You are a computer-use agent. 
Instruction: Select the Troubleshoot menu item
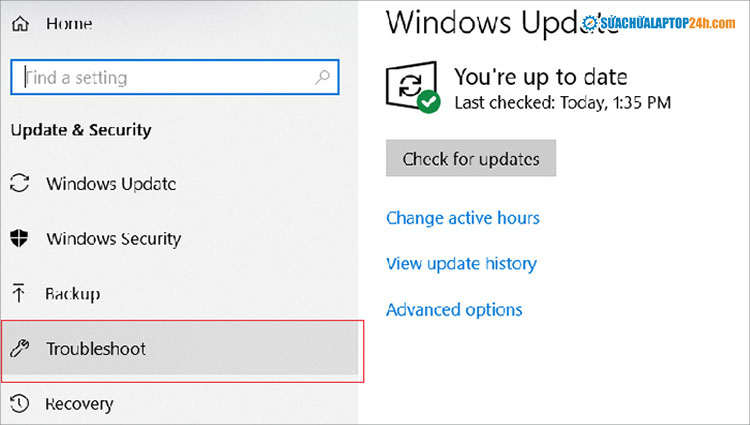[x=96, y=349]
